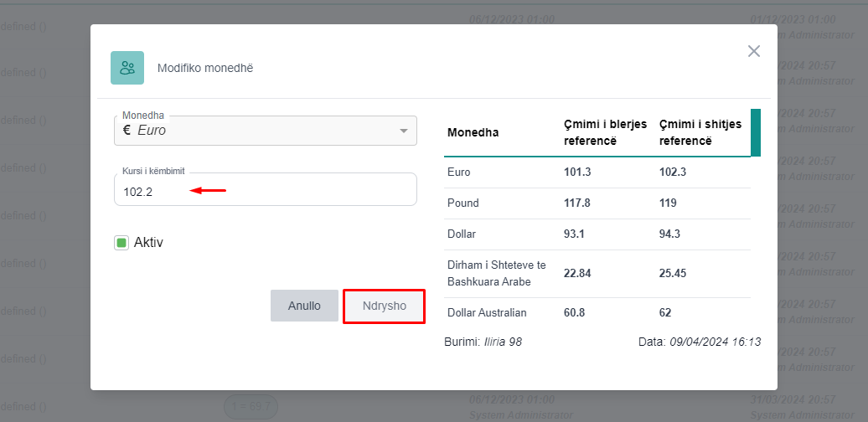
Task: Close the Modifiko monedhë dialog
Action: tap(754, 51)
